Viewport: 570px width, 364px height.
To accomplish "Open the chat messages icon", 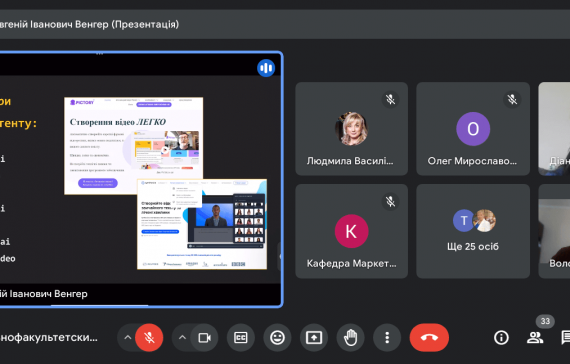I will pyautogui.click(x=566, y=338).
